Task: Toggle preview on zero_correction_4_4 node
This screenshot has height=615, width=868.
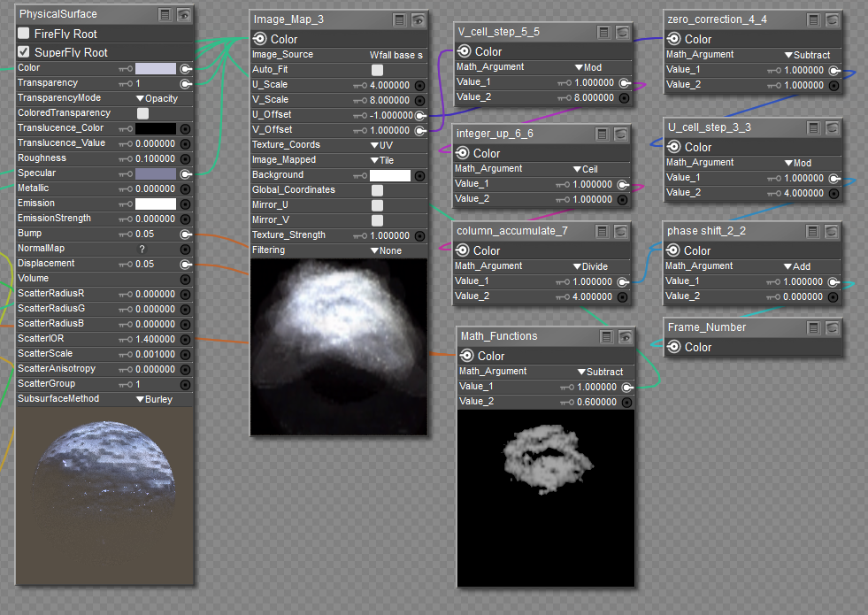Action: pyautogui.click(x=833, y=20)
